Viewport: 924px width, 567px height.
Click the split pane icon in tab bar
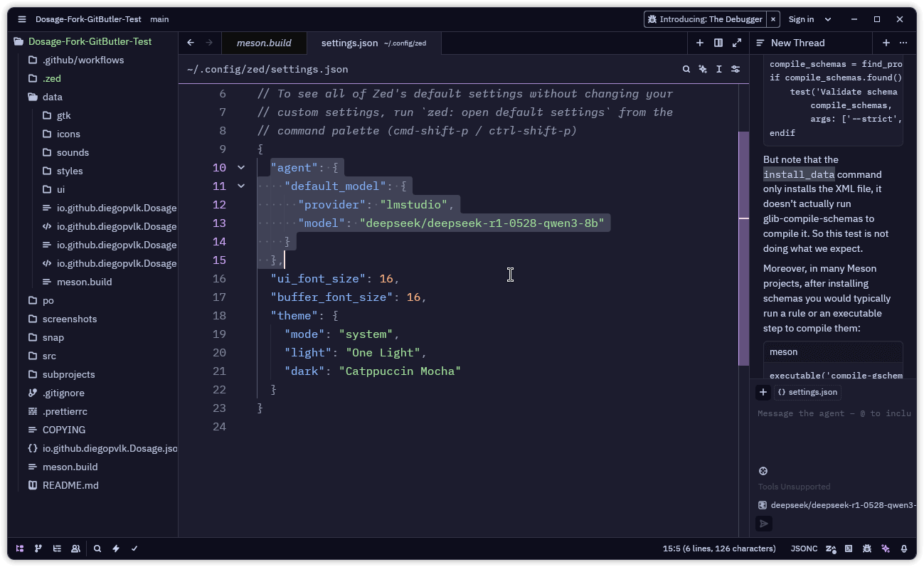(x=718, y=43)
